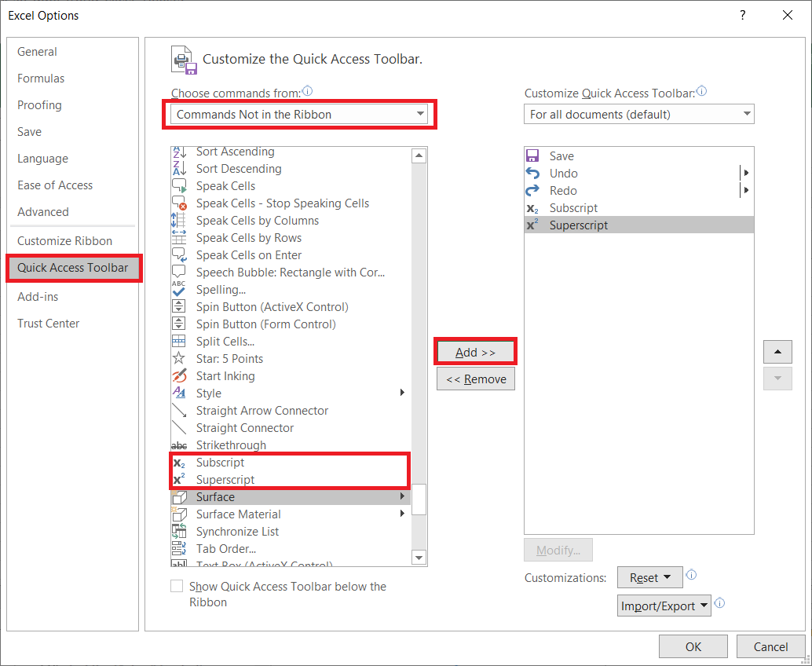
Task: Expand the Reset dropdown button
Action: tap(649, 578)
